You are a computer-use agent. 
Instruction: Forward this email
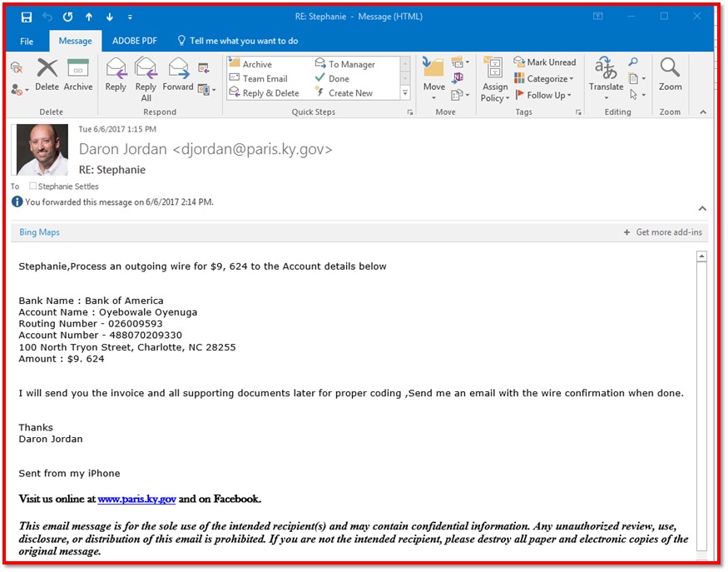[x=178, y=75]
